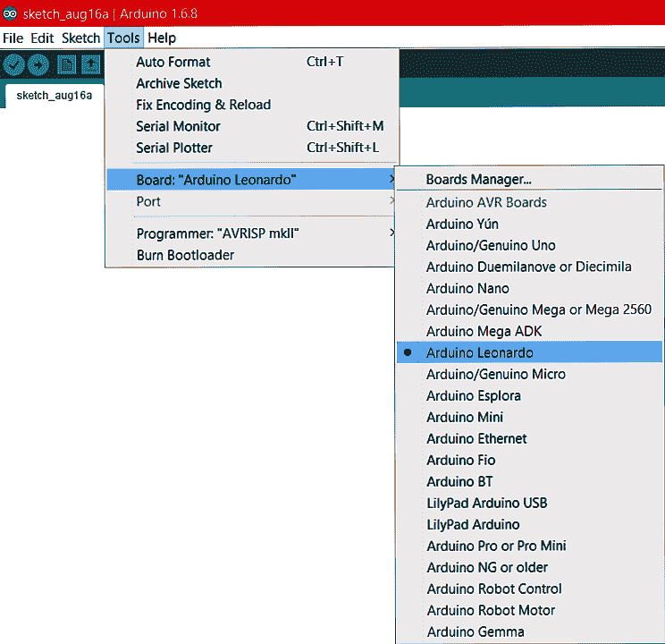Select Arduino Robot Motor board
The width and height of the screenshot is (665, 644).
tap(529, 611)
